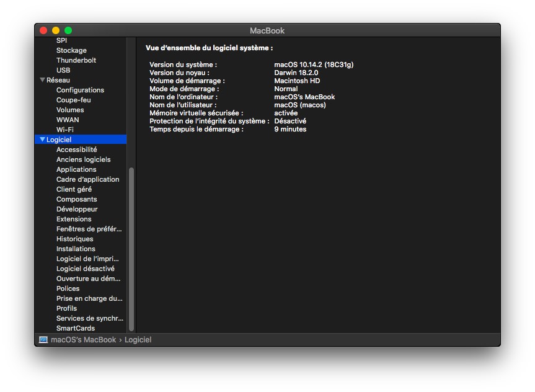Select the WWAN entry

68,120
